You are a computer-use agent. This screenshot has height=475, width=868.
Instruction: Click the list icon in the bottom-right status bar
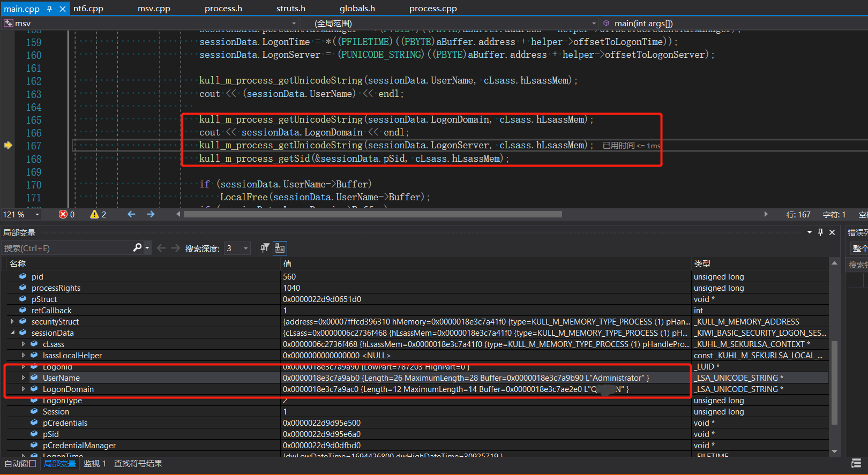click(856, 463)
